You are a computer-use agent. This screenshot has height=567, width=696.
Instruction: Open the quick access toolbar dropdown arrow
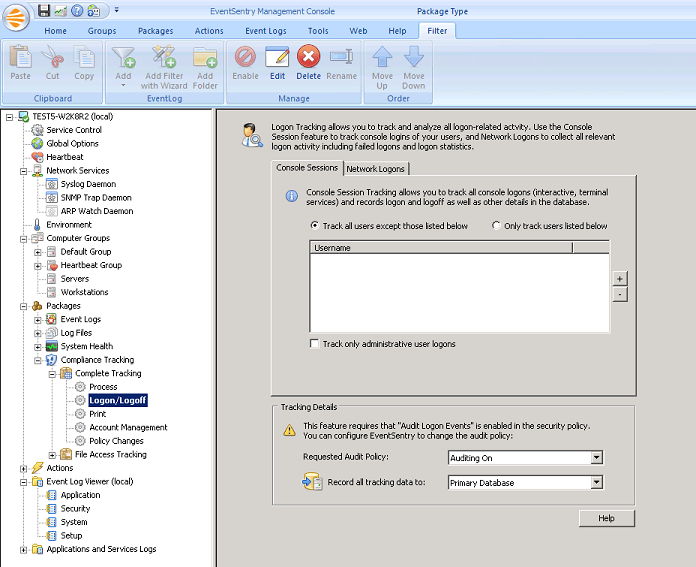(117, 9)
